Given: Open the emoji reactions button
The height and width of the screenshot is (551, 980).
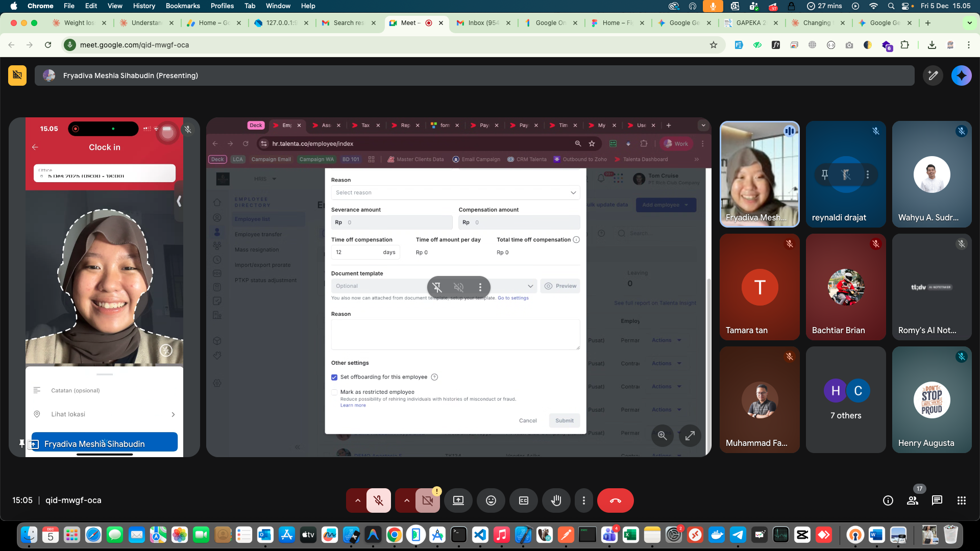Looking at the screenshot, I should (491, 500).
